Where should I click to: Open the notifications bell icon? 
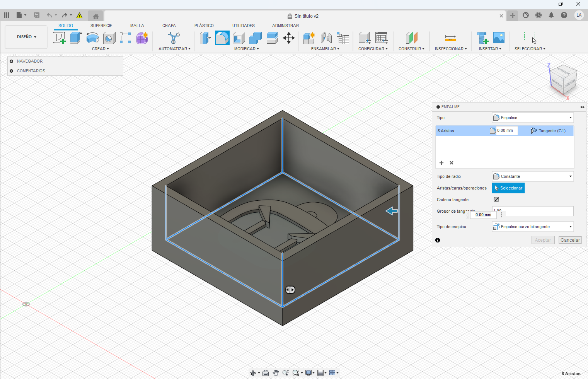[551, 15]
